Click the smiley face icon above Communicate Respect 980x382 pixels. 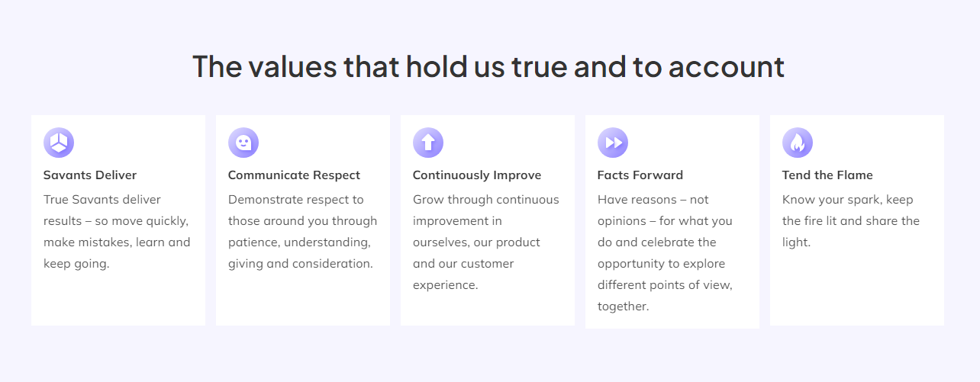click(x=243, y=143)
